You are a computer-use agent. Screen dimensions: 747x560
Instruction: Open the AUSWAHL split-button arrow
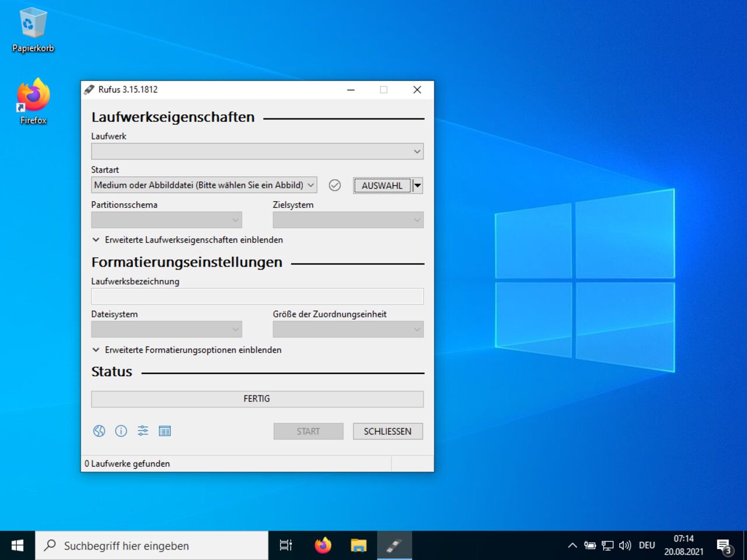pyautogui.click(x=418, y=185)
